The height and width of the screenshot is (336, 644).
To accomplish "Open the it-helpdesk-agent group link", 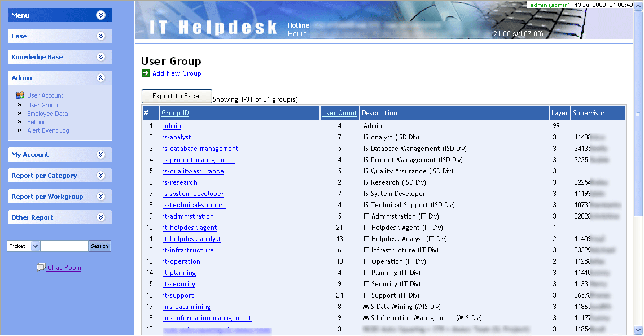I will (190, 228).
